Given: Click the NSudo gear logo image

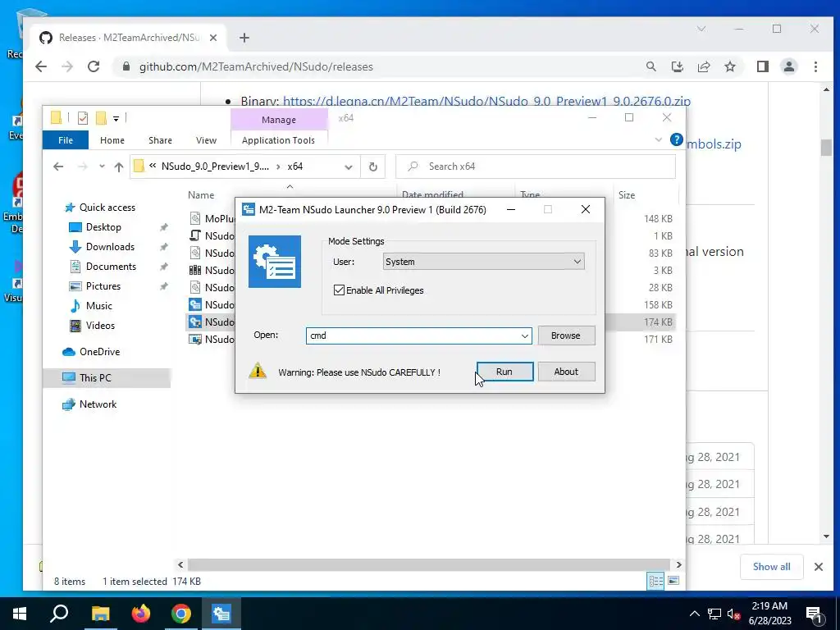Looking at the screenshot, I should click(x=274, y=262).
